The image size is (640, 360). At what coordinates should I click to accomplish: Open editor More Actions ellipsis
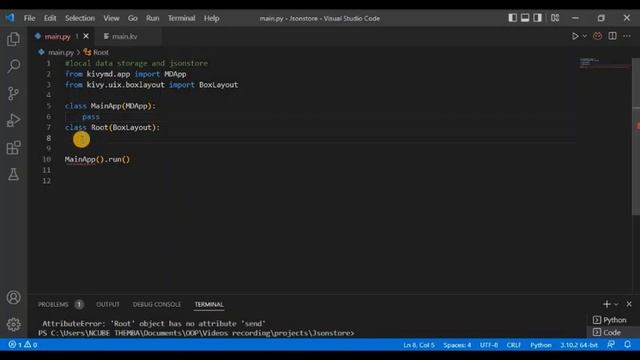pyautogui.click(x=627, y=36)
